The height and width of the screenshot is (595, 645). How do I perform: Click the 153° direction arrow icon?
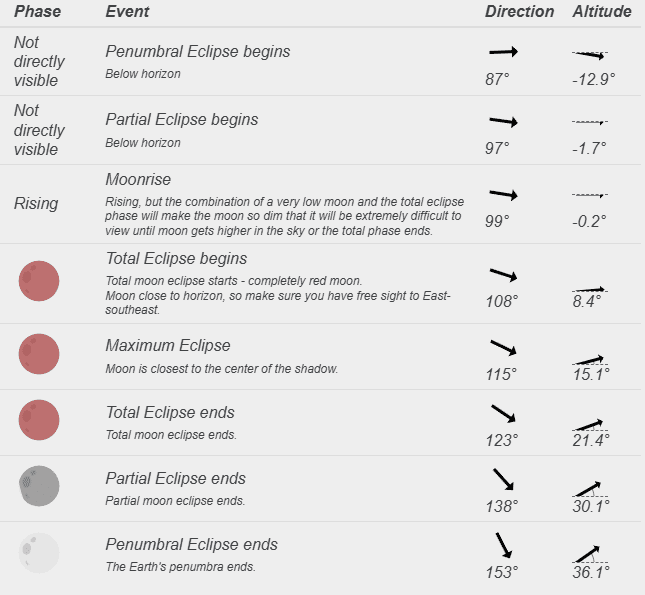(x=503, y=545)
